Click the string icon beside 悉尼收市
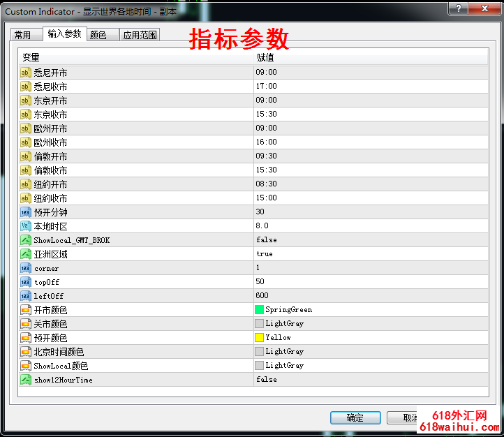 (25, 87)
